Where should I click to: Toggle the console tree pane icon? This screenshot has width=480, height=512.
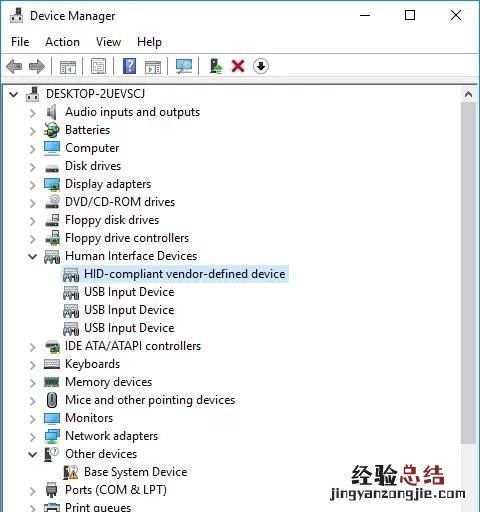(x=68, y=66)
